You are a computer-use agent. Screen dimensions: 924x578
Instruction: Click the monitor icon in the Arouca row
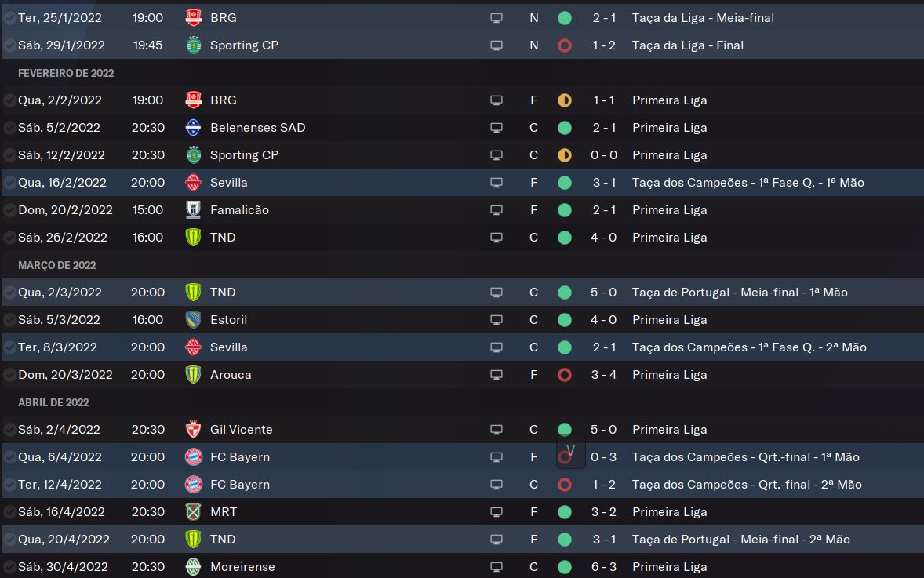point(496,375)
